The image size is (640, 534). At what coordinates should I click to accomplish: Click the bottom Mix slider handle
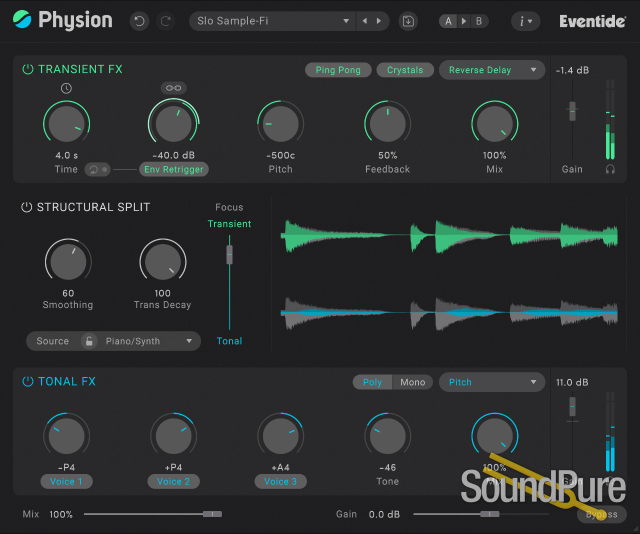tap(211, 513)
